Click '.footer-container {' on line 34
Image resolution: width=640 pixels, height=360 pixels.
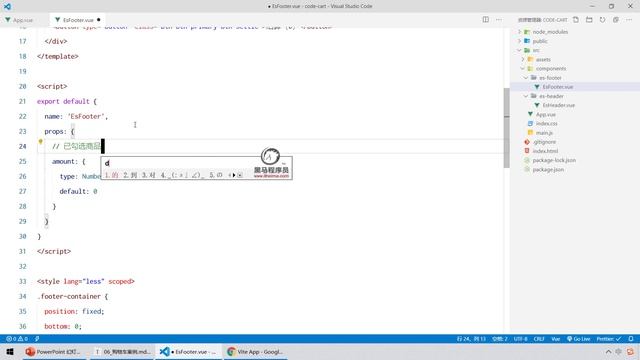click(73, 296)
